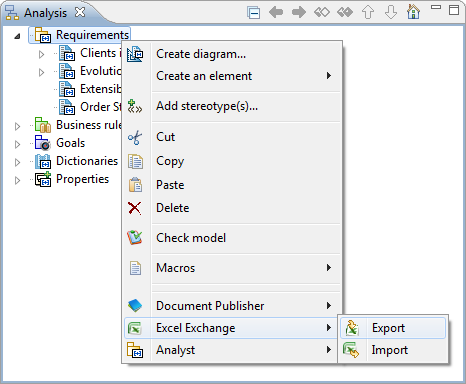This screenshot has width=466, height=384.
Task: Maximize the Analysis view panel
Action: point(454,10)
